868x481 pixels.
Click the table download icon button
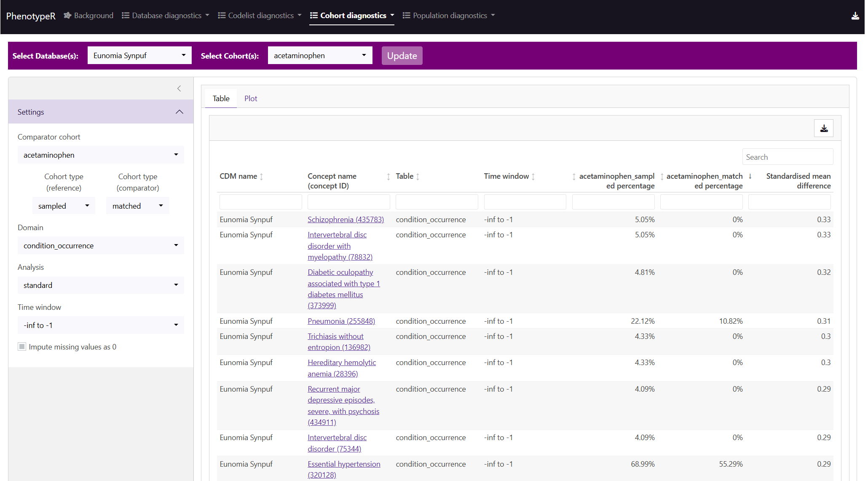[823, 128]
